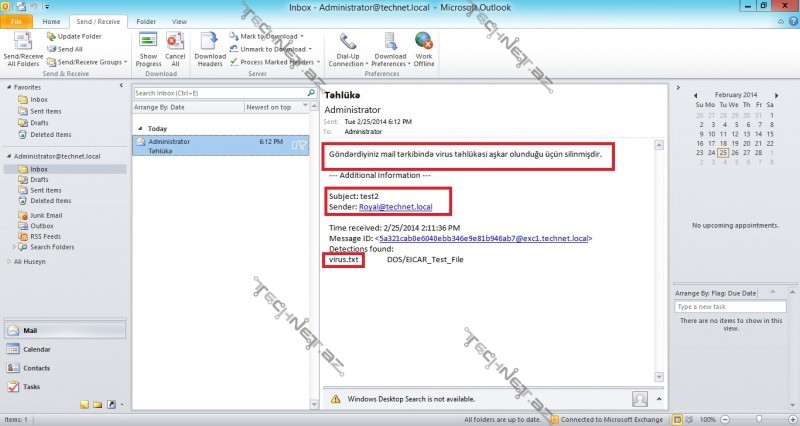Open the Calendar navigation button
This screenshot has width=800, height=426.
point(65,349)
